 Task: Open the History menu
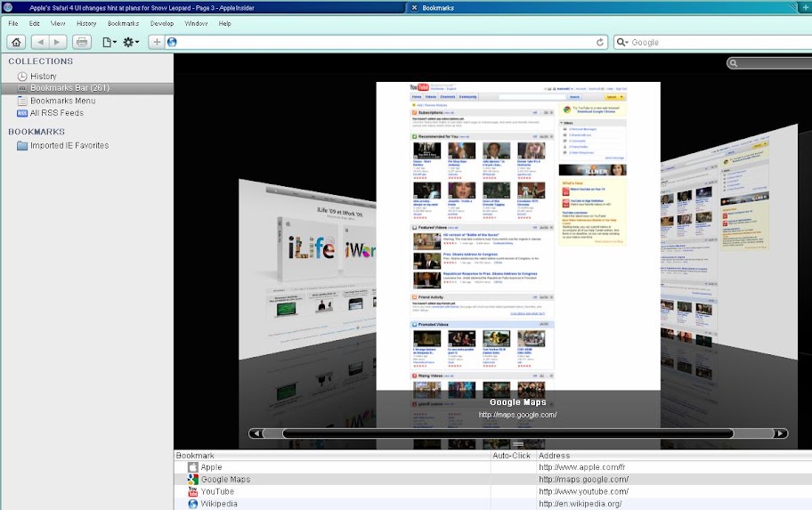[86, 23]
